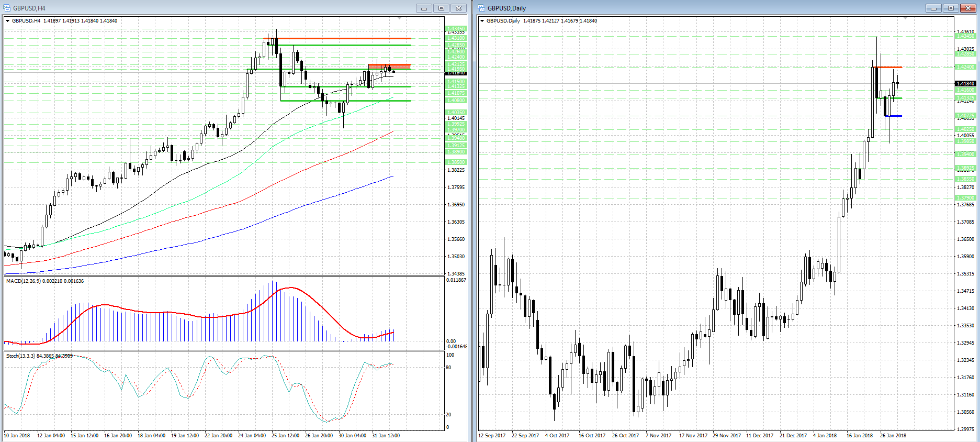Minimize the GBPUSD,Daily chart window
The height and width of the screenshot is (442, 980).
point(933,8)
